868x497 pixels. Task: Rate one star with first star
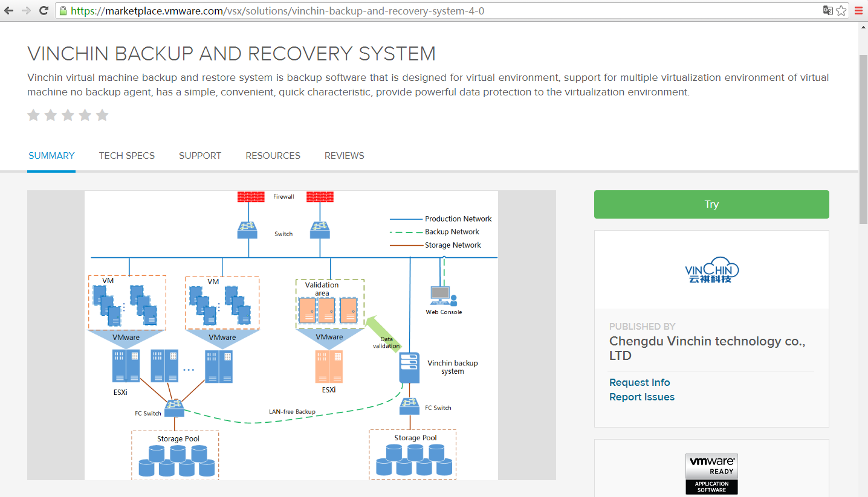point(33,115)
